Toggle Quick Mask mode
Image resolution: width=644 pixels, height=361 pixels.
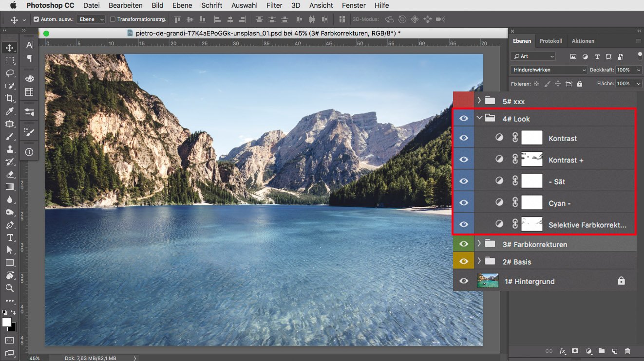pyautogui.click(x=10, y=340)
